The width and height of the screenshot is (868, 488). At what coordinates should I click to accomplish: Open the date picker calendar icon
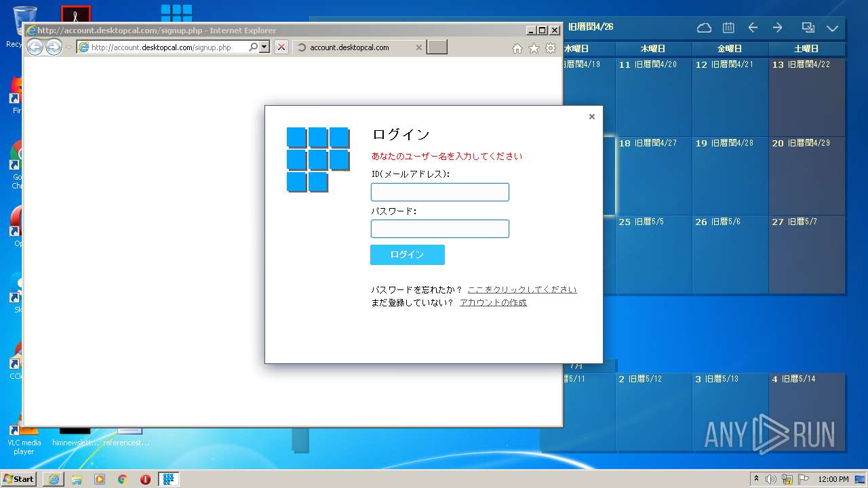[x=728, y=28]
